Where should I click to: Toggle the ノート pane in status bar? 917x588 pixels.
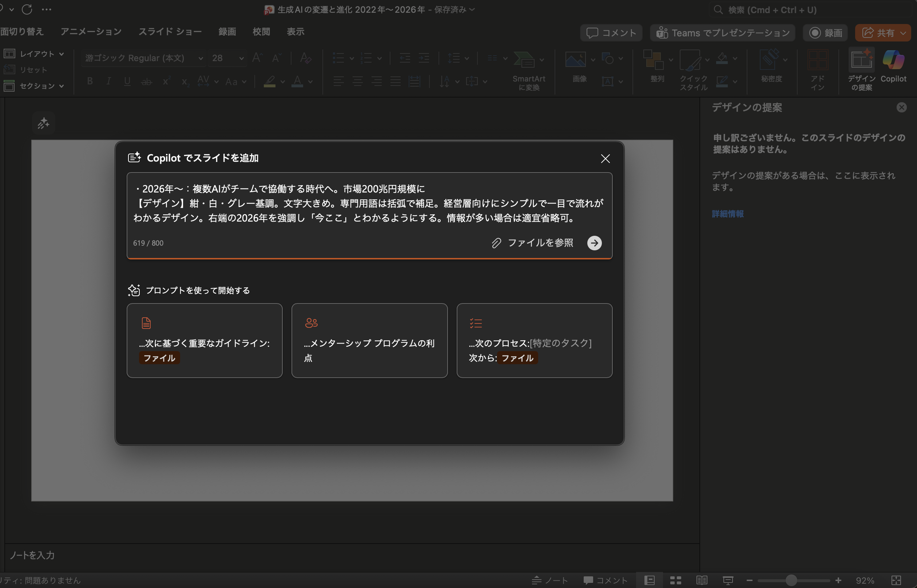550,580
